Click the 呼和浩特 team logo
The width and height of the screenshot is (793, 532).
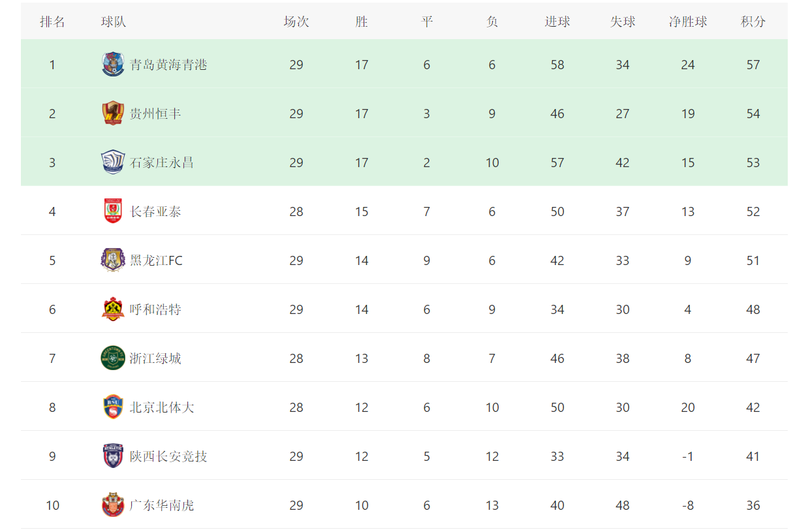coord(113,309)
